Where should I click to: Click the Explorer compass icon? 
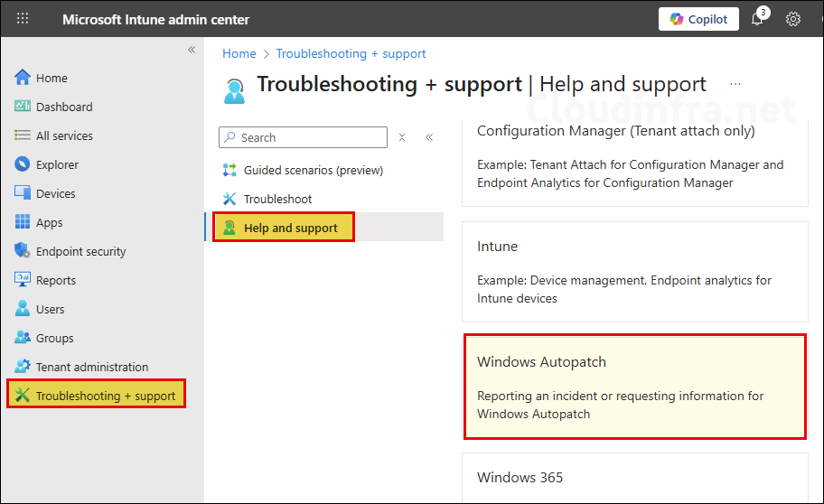22,164
